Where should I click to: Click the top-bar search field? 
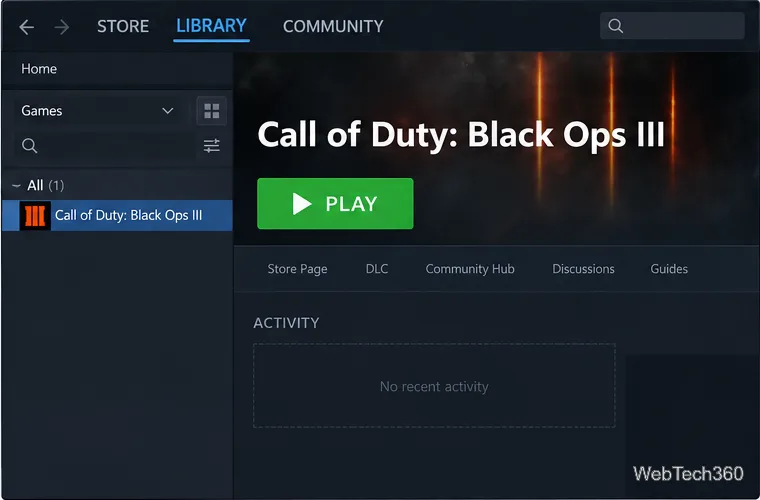pyautogui.click(x=672, y=26)
